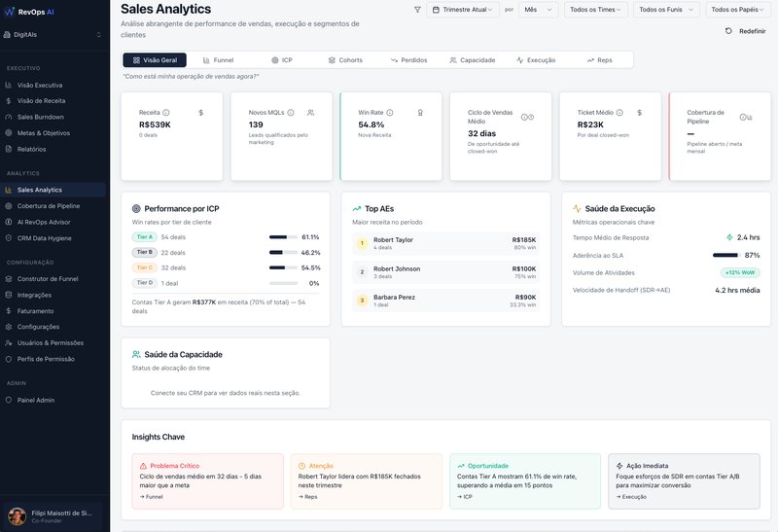Click the Tier C badge
This screenshot has height=532, width=778.
pos(144,267)
